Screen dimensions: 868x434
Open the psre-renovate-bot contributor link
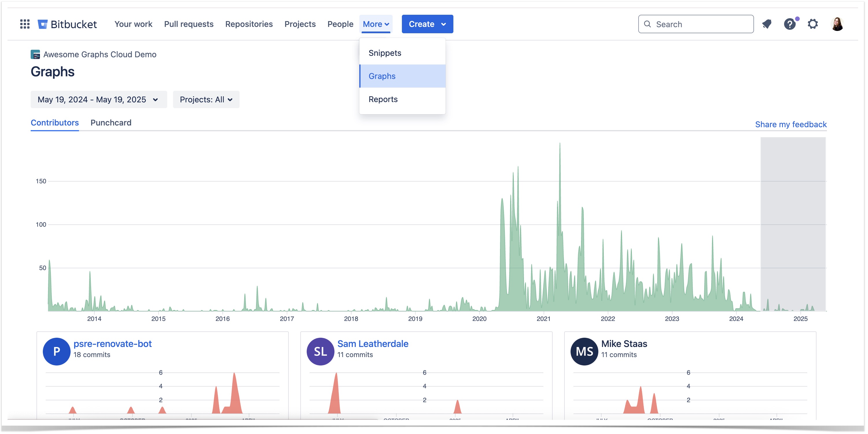click(x=113, y=343)
